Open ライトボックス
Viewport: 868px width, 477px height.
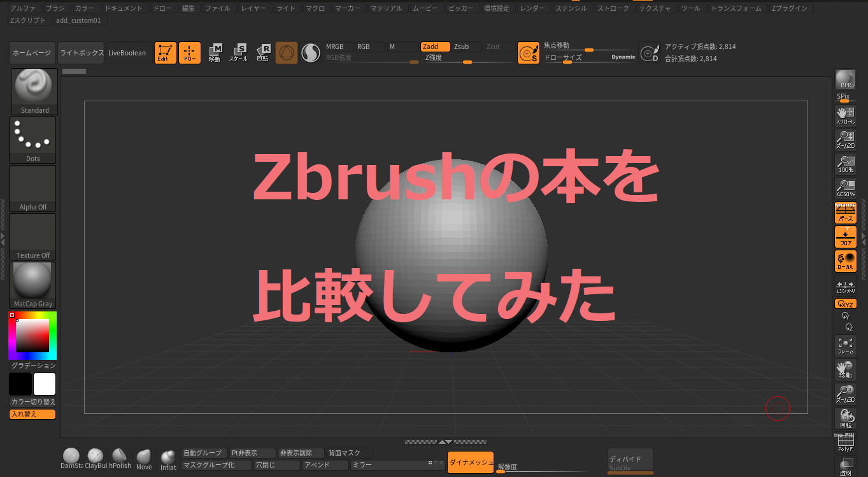pyautogui.click(x=81, y=53)
